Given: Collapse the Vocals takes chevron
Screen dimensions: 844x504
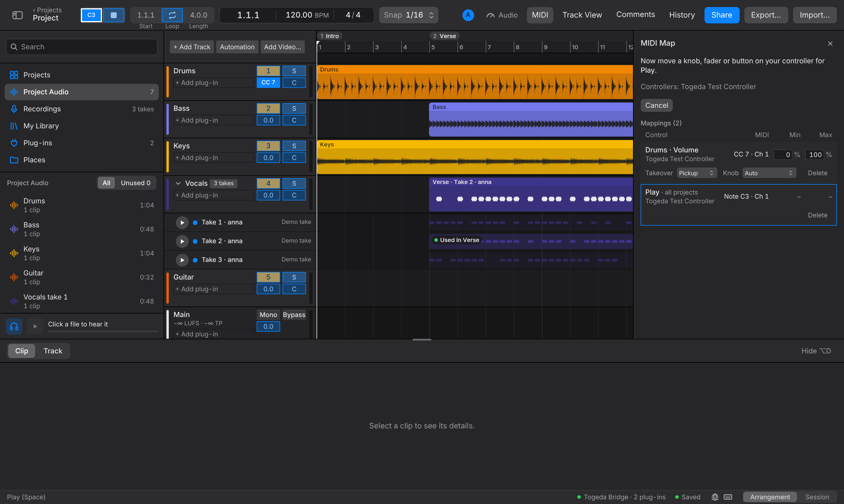Looking at the screenshot, I should (x=178, y=183).
